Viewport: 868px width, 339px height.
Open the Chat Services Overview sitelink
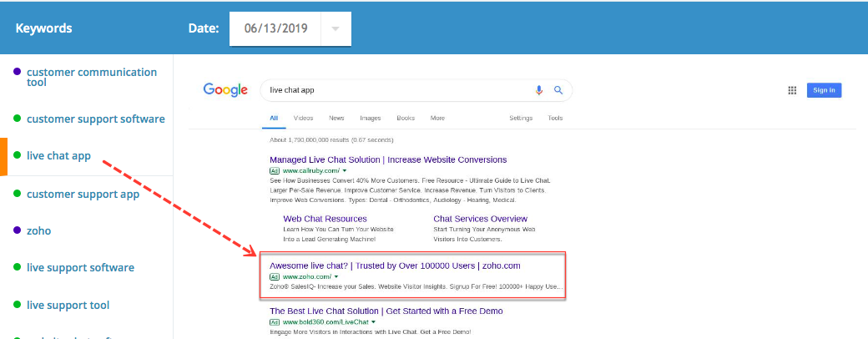point(481,219)
